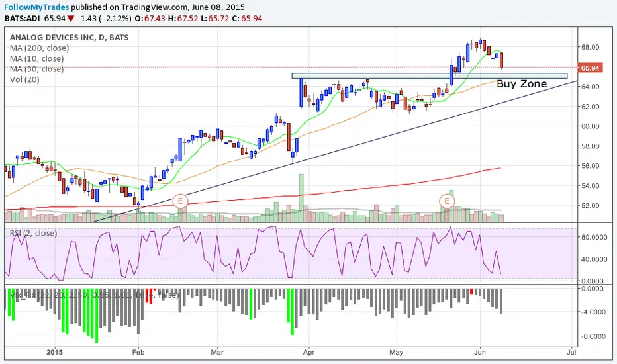The height and width of the screenshot is (364, 617).
Task: Click the red down-triangle change indicator
Action: (70, 19)
